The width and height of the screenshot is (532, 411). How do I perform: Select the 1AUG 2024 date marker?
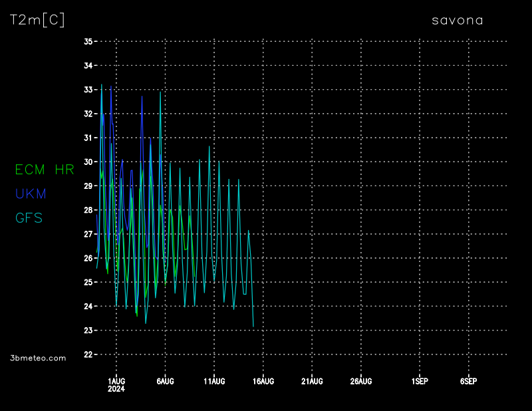pos(116,384)
